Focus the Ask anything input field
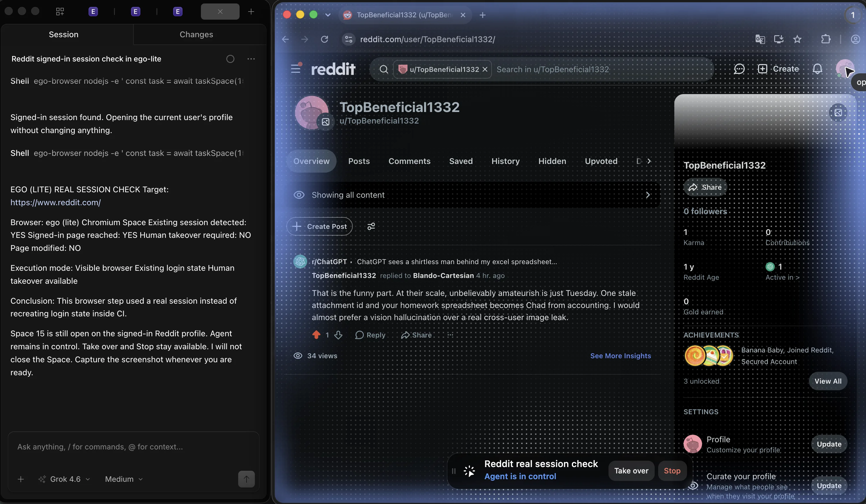This screenshot has height=504, width=866. coord(133,447)
